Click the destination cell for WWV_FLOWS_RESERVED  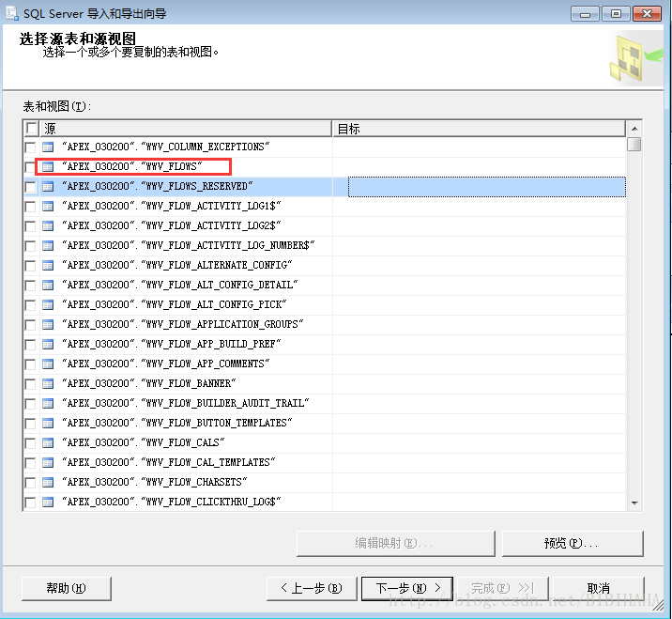click(x=487, y=187)
